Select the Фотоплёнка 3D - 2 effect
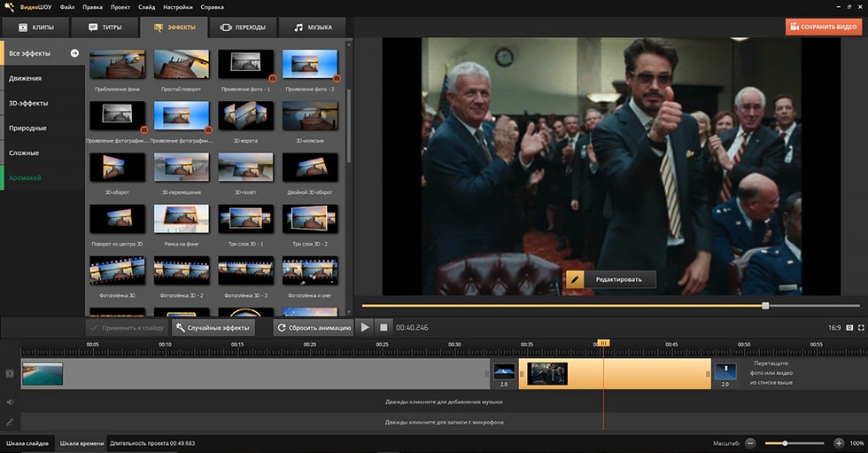 [x=182, y=270]
